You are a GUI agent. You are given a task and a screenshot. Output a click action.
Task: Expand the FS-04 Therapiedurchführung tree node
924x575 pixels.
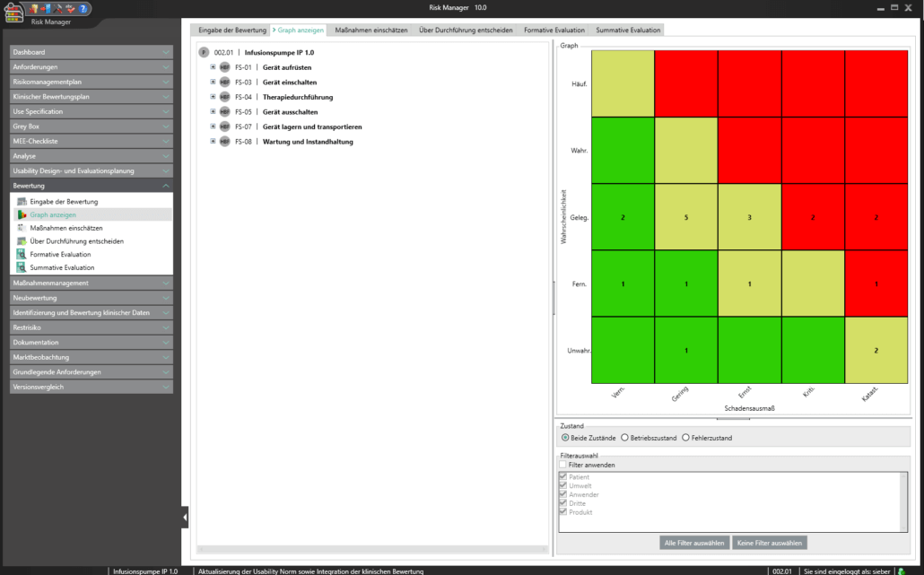pos(213,97)
